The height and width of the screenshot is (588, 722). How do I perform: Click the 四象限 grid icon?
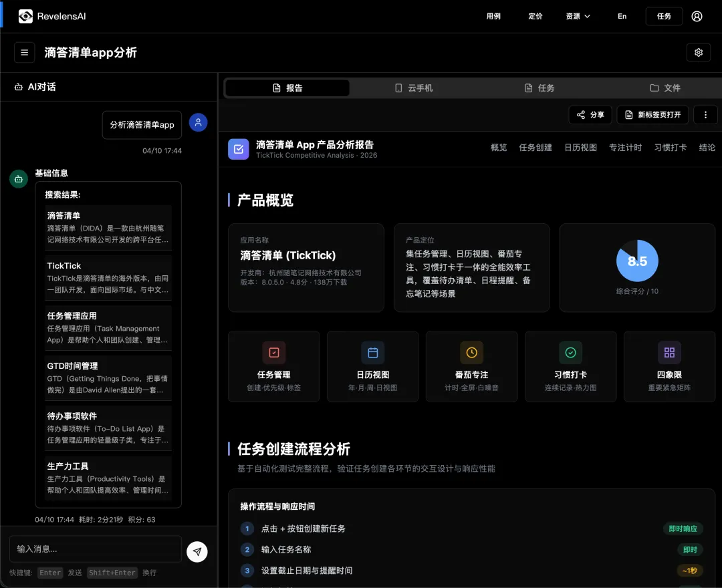[x=669, y=352]
